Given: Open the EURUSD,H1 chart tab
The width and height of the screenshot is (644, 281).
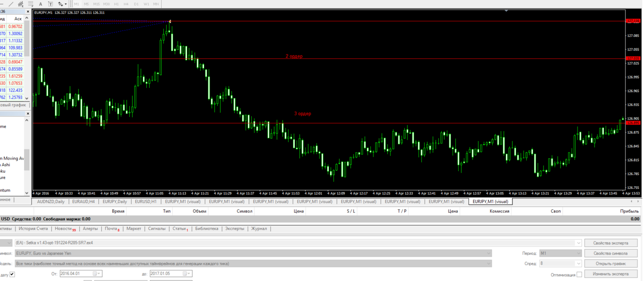Looking at the screenshot, I should [146, 201].
